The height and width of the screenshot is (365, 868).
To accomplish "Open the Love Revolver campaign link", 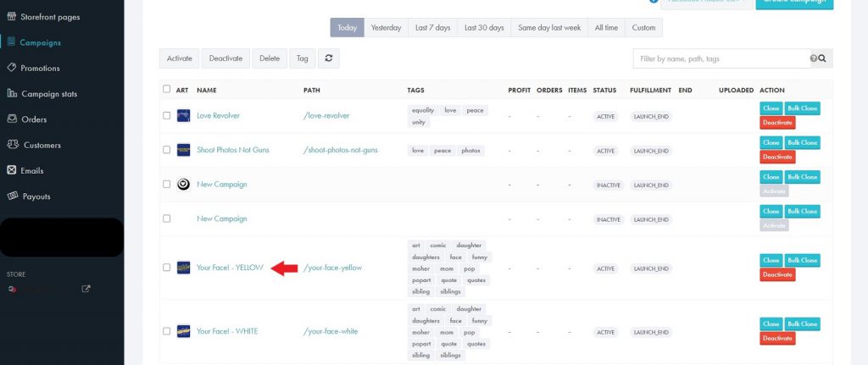I will (x=218, y=115).
